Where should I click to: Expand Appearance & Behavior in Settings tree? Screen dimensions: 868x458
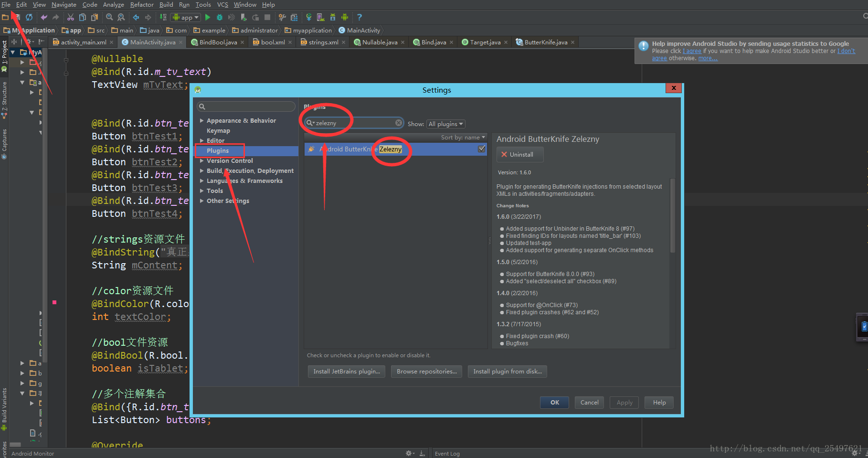click(202, 120)
